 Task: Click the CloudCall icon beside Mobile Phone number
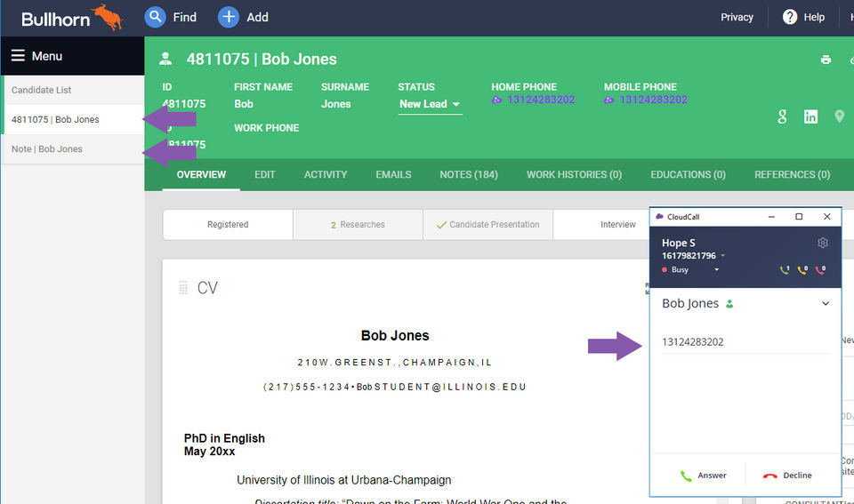pyautogui.click(x=608, y=100)
